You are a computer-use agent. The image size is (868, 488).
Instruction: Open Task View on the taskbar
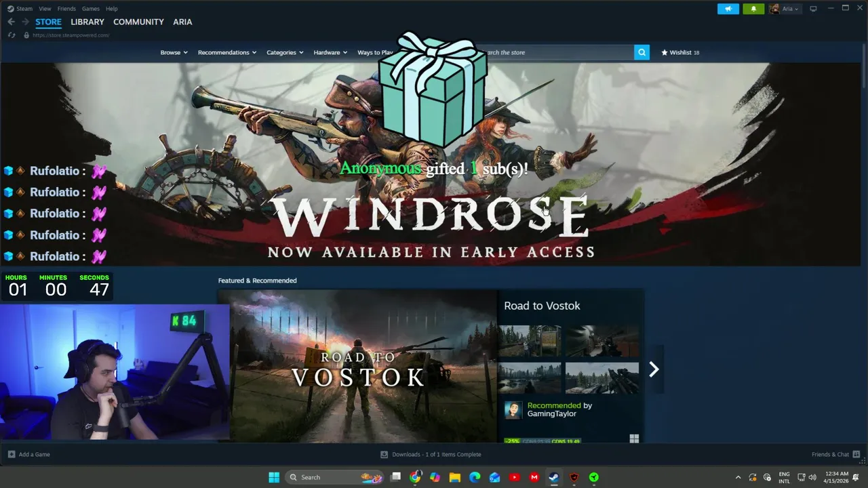pyautogui.click(x=396, y=477)
